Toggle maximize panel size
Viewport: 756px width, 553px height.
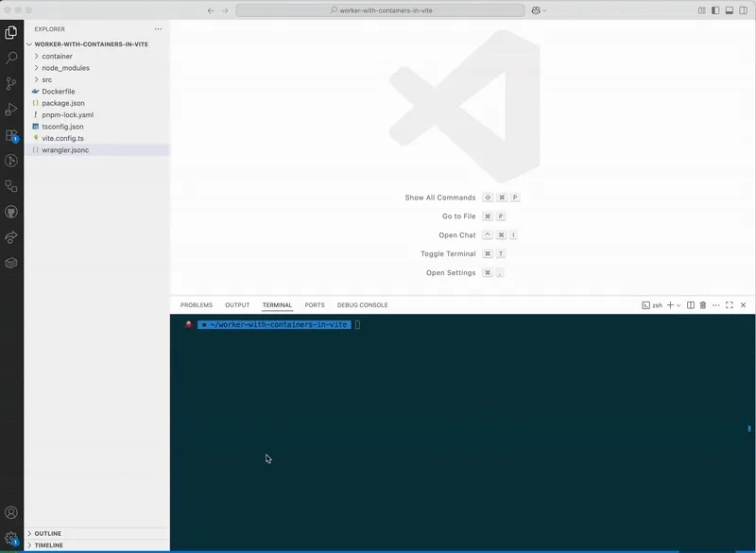tap(729, 304)
